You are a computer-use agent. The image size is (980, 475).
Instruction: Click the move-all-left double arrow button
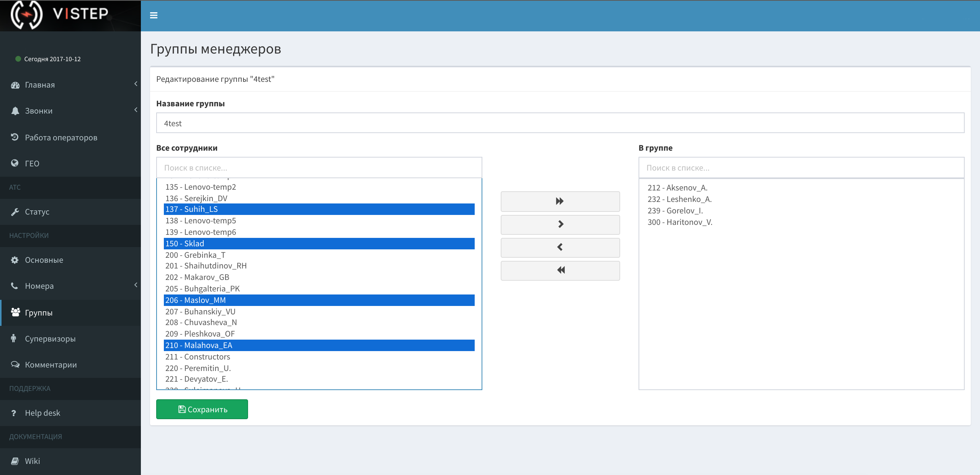coord(560,270)
